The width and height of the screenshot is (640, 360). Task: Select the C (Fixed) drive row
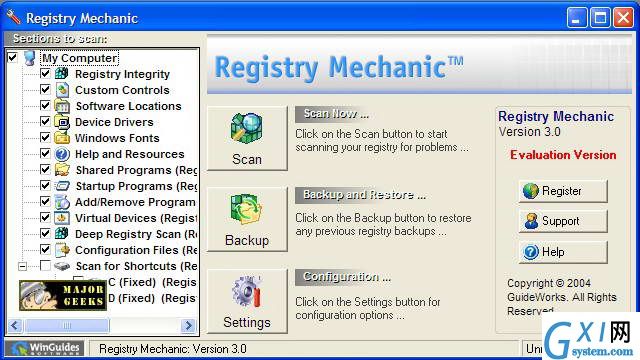coord(152,282)
